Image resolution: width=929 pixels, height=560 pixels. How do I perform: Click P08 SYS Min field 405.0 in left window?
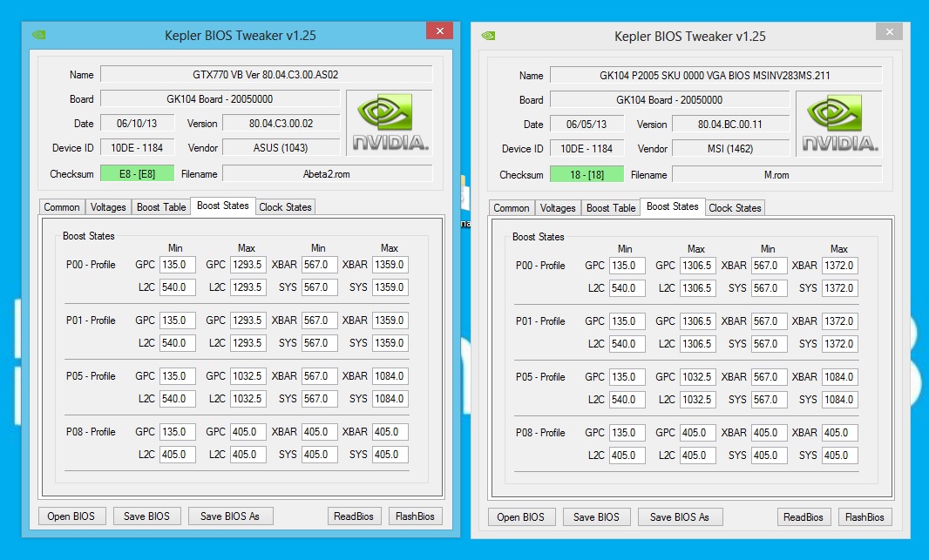click(319, 454)
